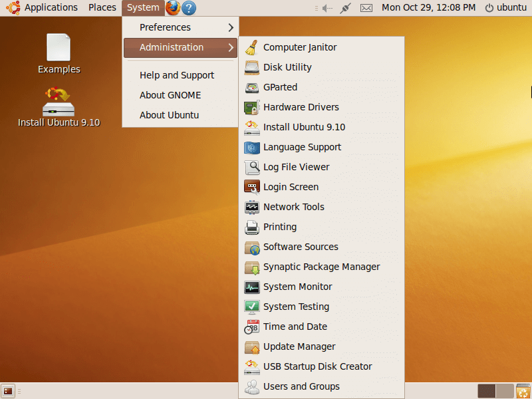Select the Install Ubuntu 9.10 desktop icon

coord(59,107)
